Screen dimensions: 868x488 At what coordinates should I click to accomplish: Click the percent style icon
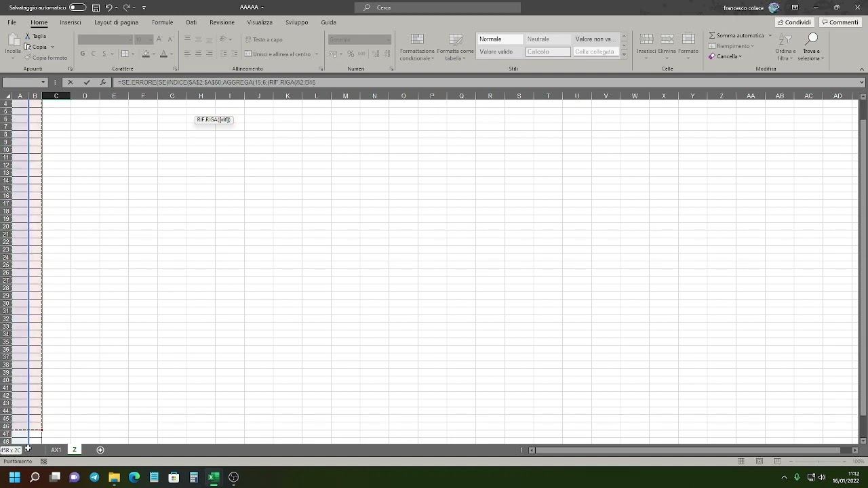pyautogui.click(x=351, y=54)
